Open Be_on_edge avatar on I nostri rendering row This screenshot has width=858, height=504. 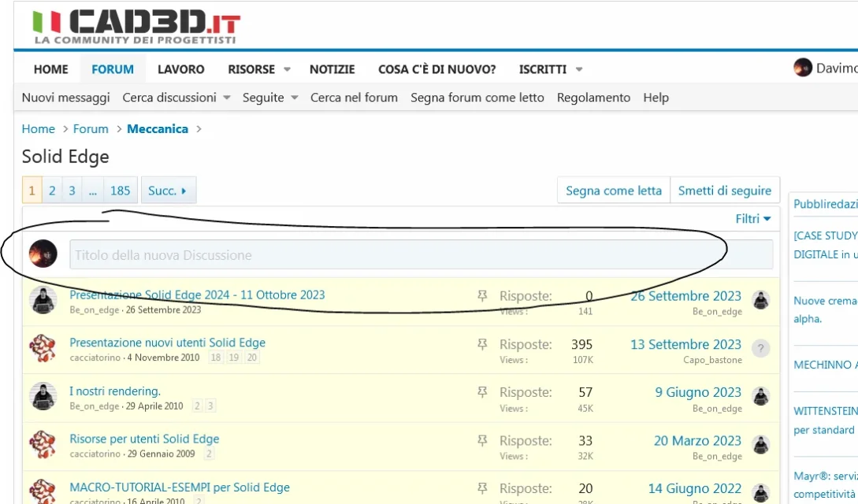tap(43, 396)
